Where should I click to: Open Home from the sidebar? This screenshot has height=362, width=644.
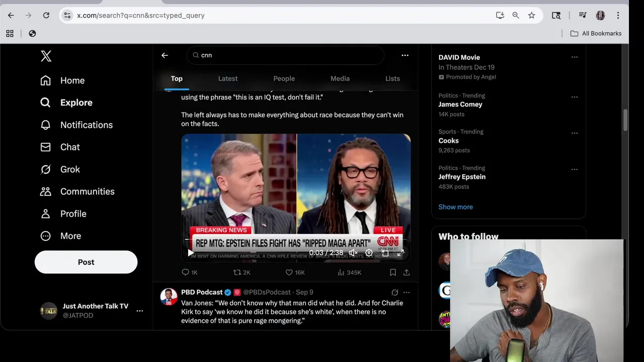point(62,80)
